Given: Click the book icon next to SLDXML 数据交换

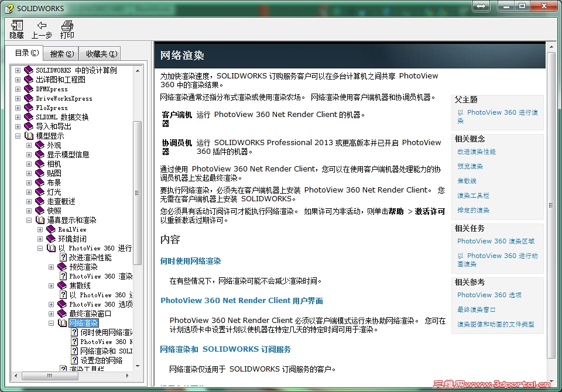Looking at the screenshot, I should point(29,117).
